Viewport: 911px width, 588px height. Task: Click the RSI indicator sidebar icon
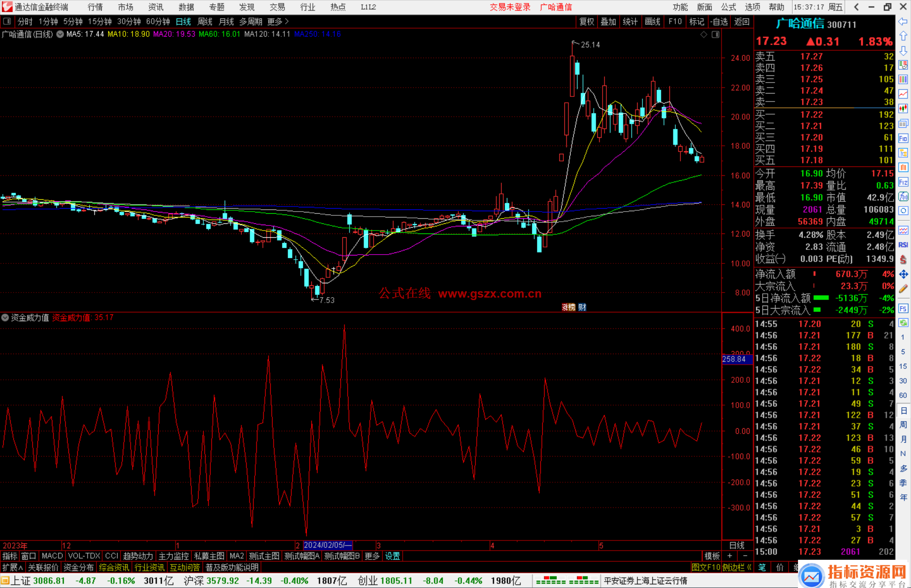click(x=903, y=245)
